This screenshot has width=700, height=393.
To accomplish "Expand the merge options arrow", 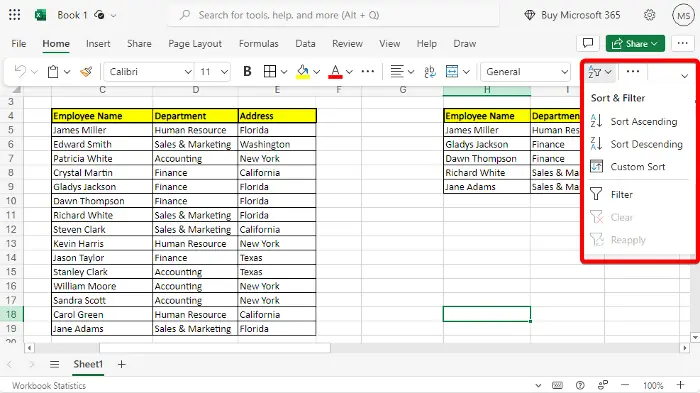I will click(466, 72).
